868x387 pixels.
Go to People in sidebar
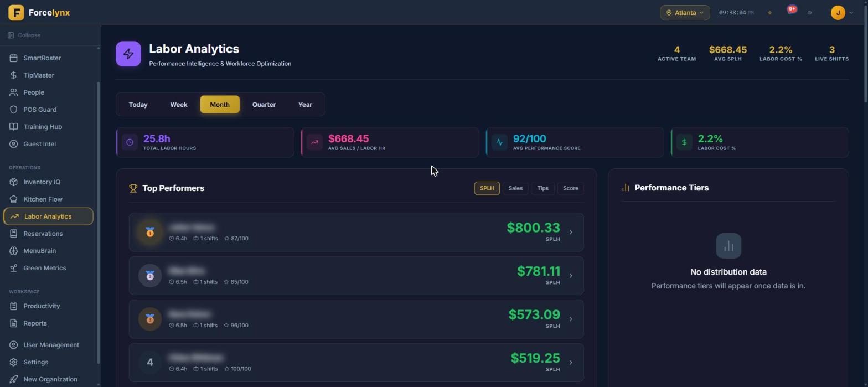[48, 92]
